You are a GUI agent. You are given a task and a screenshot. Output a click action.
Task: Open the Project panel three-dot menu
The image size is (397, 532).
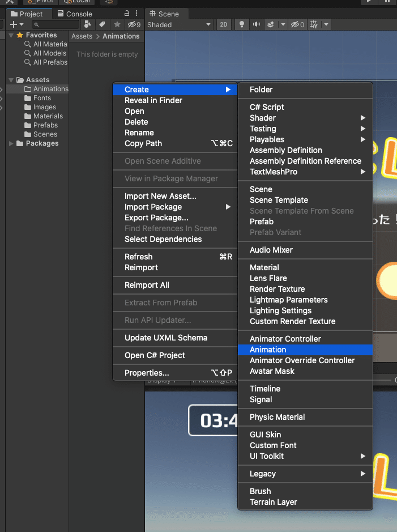[x=136, y=13]
